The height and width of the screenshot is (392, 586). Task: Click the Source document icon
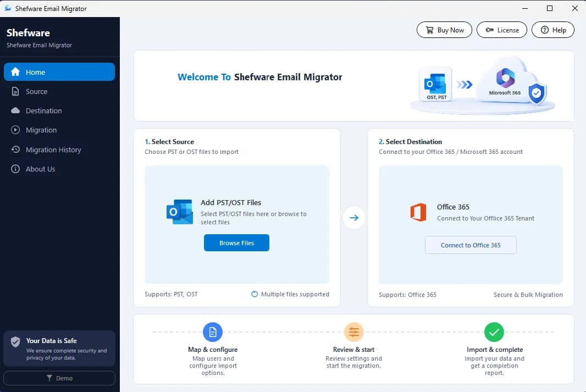point(15,91)
